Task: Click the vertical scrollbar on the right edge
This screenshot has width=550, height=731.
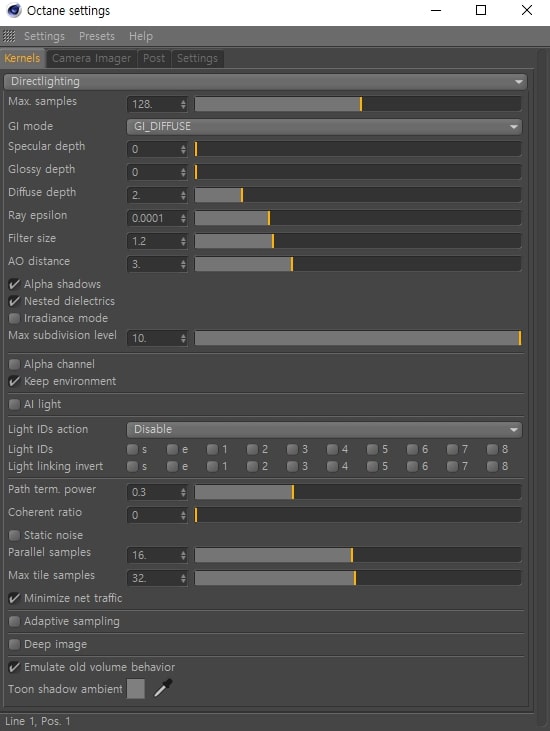Action: (x=543, y=387)
